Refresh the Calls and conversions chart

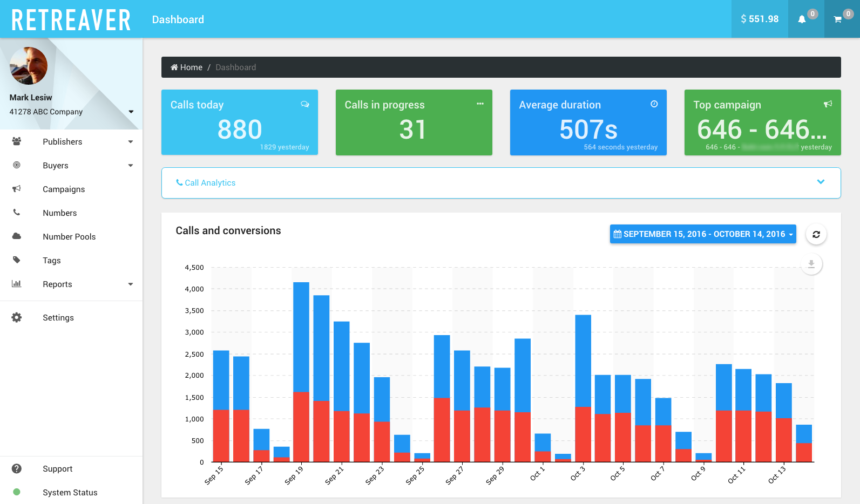click(x=816, y=234)
